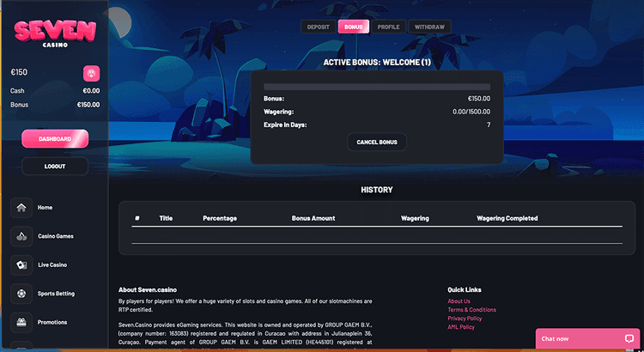Open the AML Policy link

(x=461, y=327)
